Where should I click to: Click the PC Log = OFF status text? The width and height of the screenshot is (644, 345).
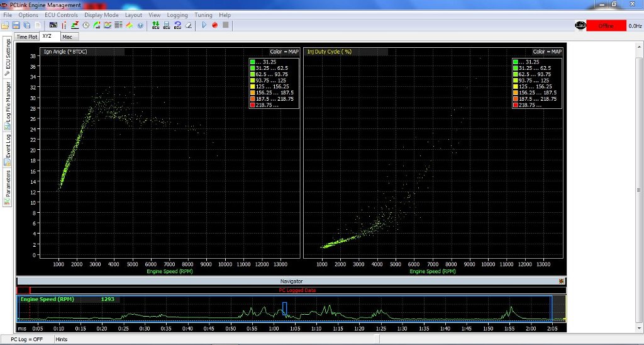pos(27,339)
